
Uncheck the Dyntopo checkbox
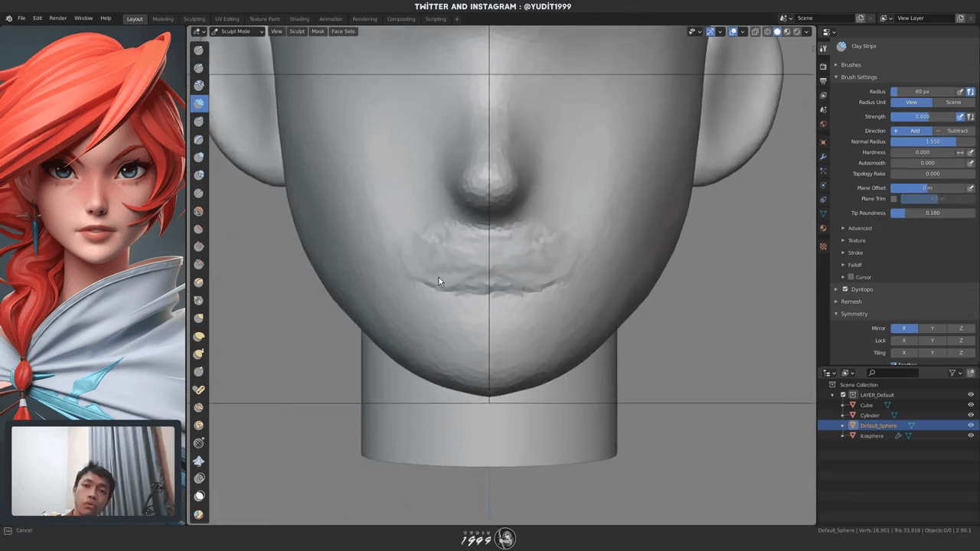click(845, 289)
